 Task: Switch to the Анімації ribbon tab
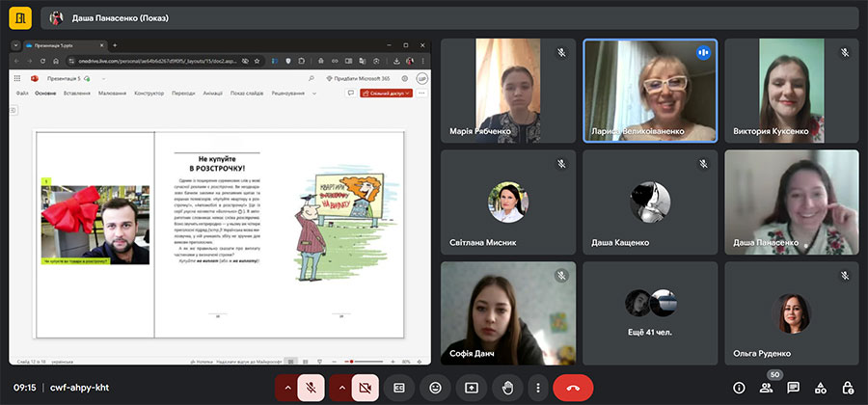pos(213,94)
